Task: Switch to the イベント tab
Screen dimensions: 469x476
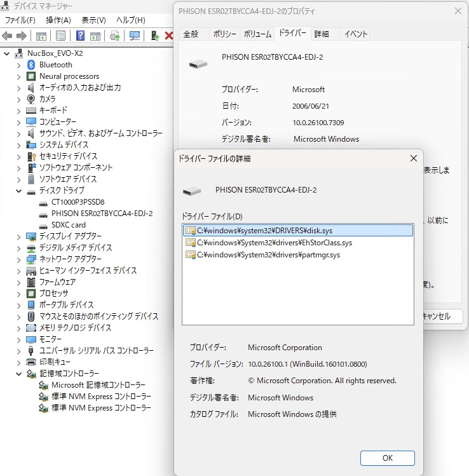Action: tap(355, 34)
